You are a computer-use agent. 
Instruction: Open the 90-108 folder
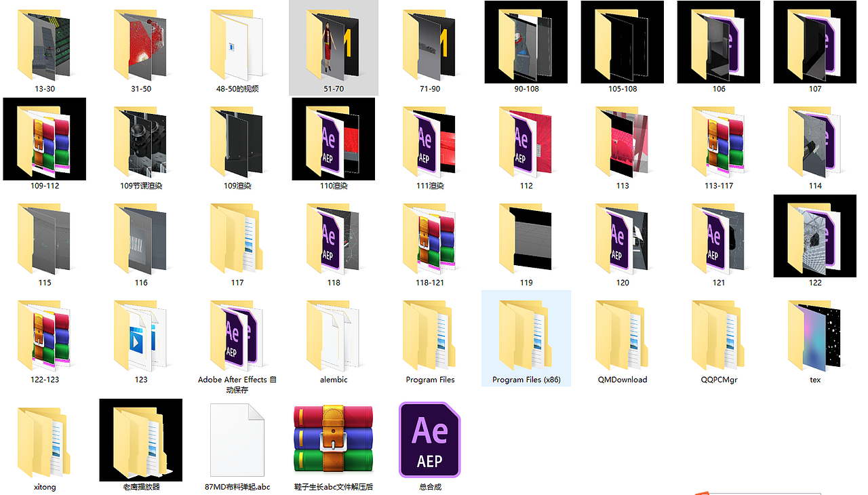(526, 42)
